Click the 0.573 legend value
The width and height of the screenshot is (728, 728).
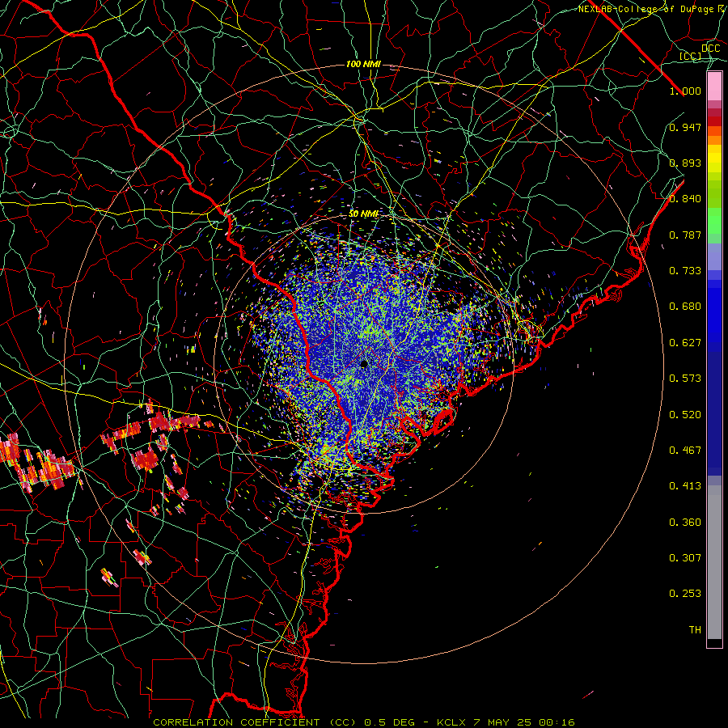pyautogui.click(x=685, y=379)
